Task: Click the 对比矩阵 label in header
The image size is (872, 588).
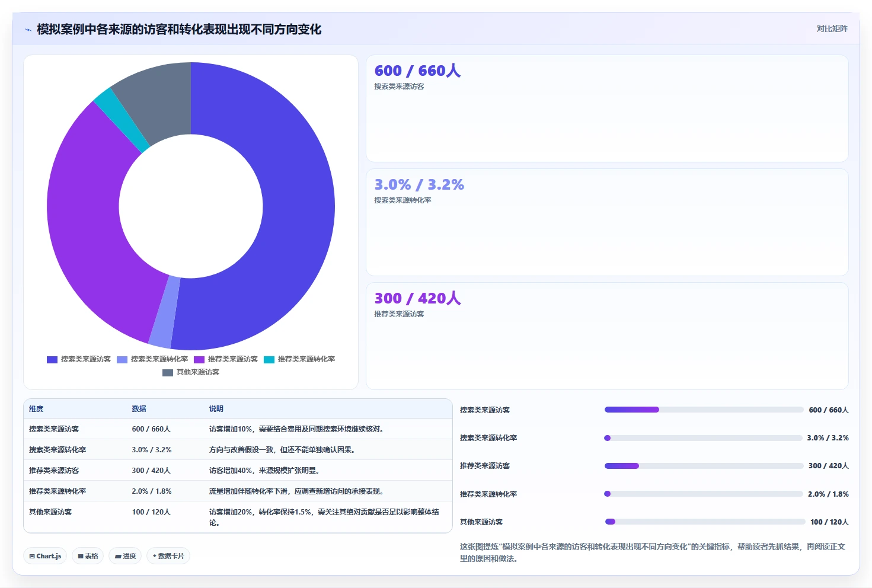Action: (x=832, y=28)
